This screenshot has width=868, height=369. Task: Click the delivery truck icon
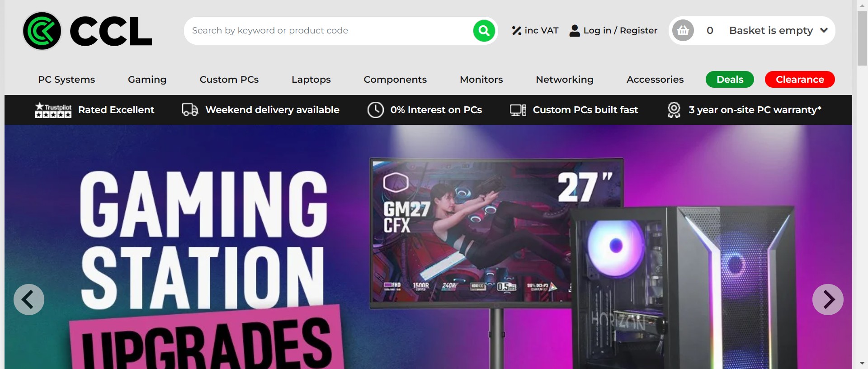[190, 110]
